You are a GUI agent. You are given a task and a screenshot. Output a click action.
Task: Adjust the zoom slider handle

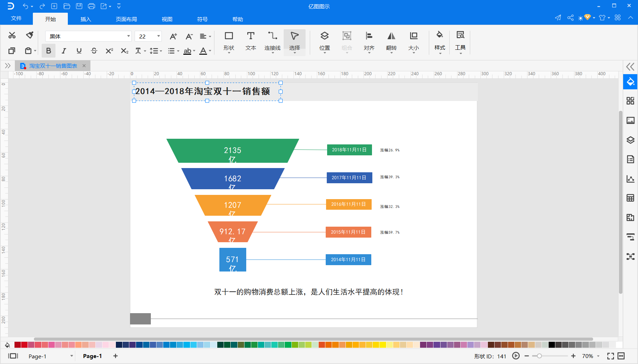pyautogui.click(x=539, y=356)
